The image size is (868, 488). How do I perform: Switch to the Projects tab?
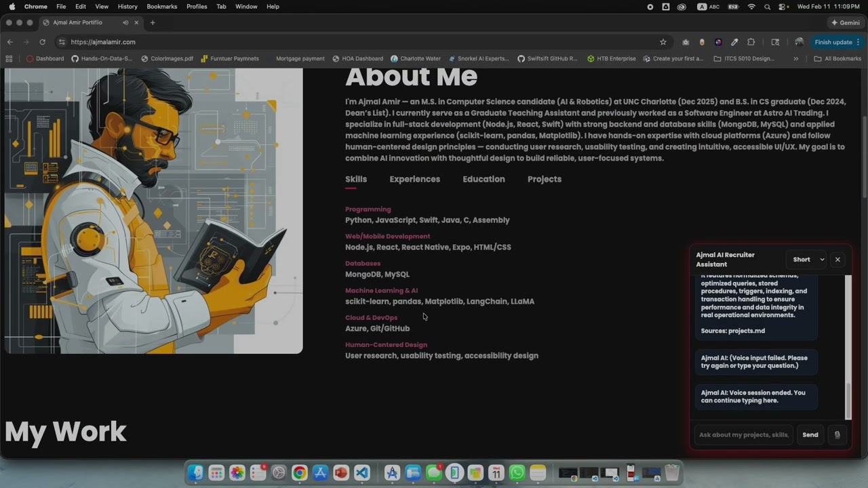click(545, 179)
